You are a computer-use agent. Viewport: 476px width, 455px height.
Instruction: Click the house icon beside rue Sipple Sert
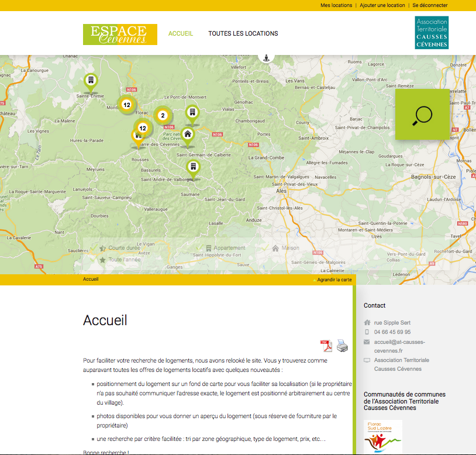pyautogui.click(x=367, y=323)
